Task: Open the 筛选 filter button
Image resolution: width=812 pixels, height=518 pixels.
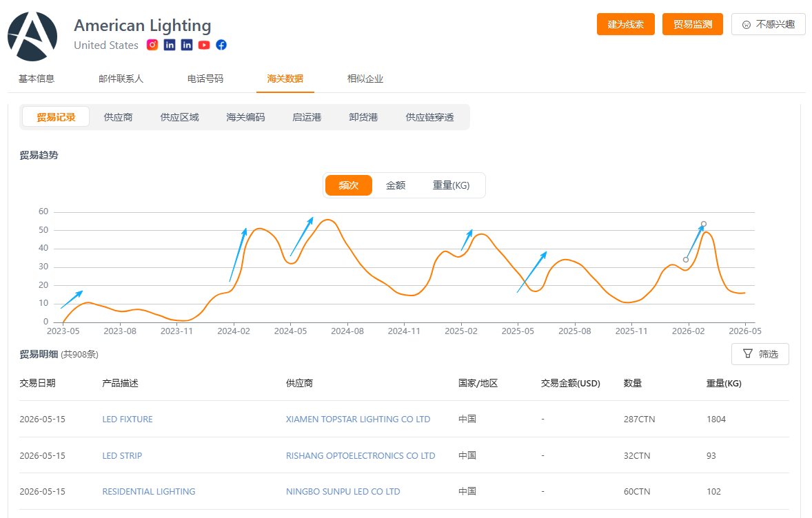Action: (x=760, y=354)
